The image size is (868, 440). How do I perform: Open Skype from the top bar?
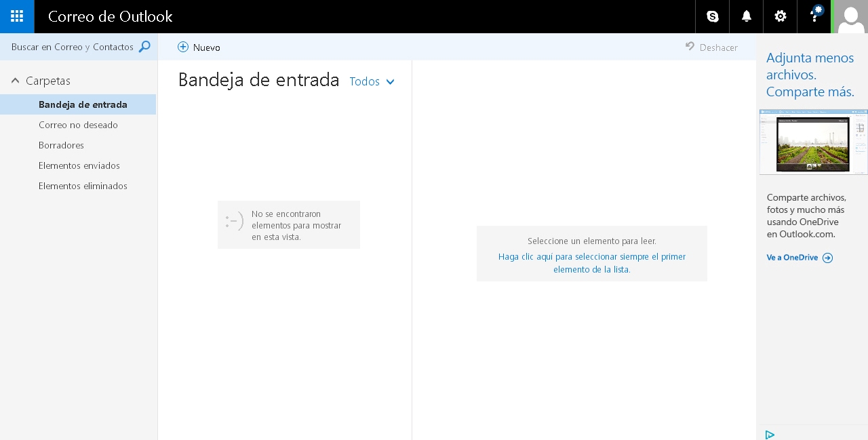(712, 16)
